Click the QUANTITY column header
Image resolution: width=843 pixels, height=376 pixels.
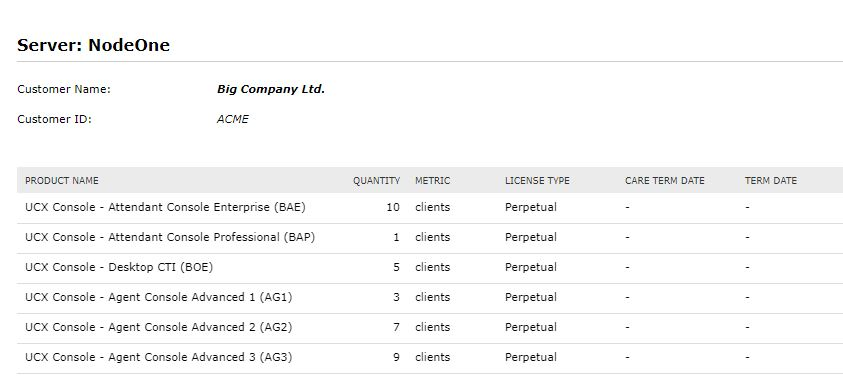376,181
